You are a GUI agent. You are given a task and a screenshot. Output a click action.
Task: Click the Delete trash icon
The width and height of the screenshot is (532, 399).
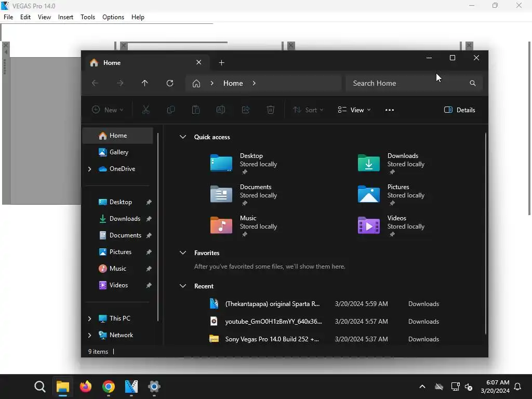pyautogui.click(x=270, y=110)
